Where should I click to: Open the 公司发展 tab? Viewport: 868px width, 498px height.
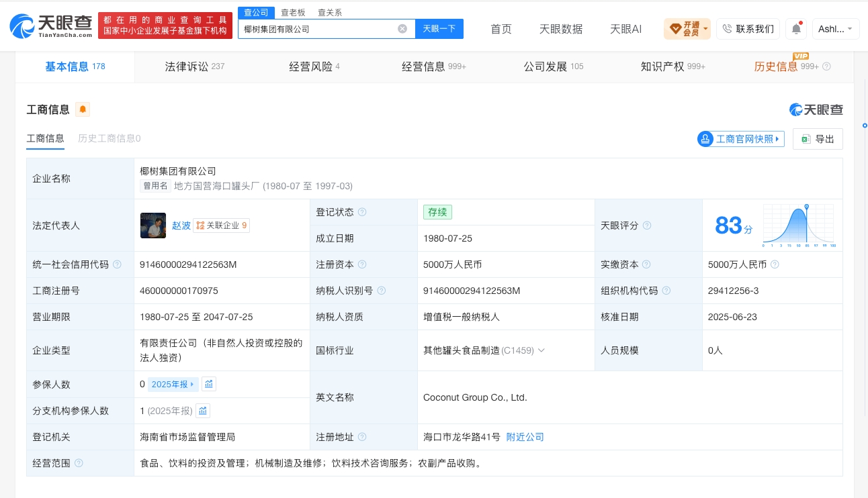point(554,66)
